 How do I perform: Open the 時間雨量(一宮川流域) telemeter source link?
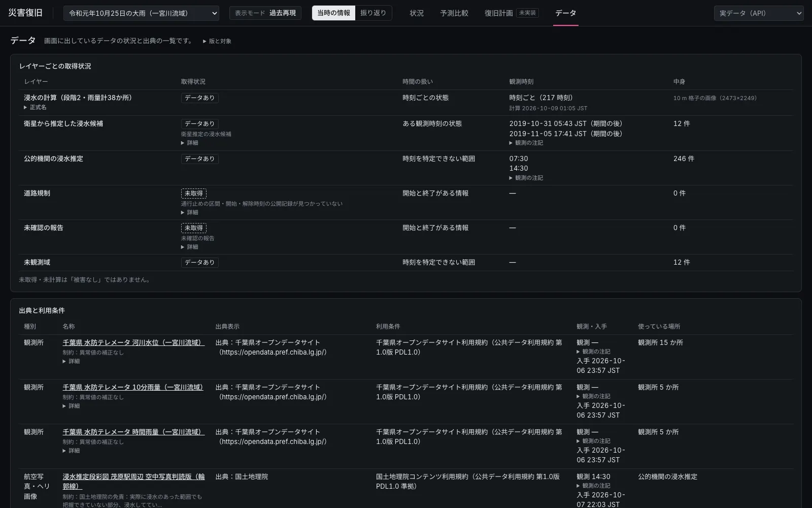click(133, 432)
